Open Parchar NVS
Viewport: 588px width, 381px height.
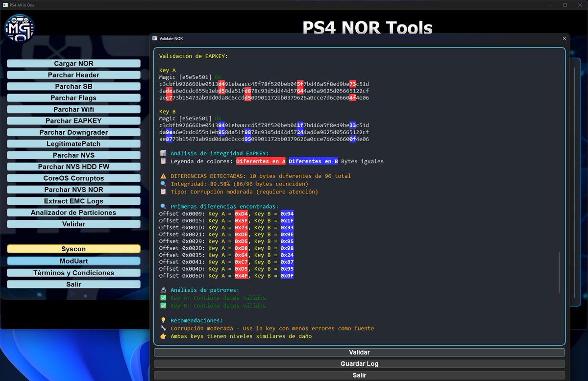point(73,155)
